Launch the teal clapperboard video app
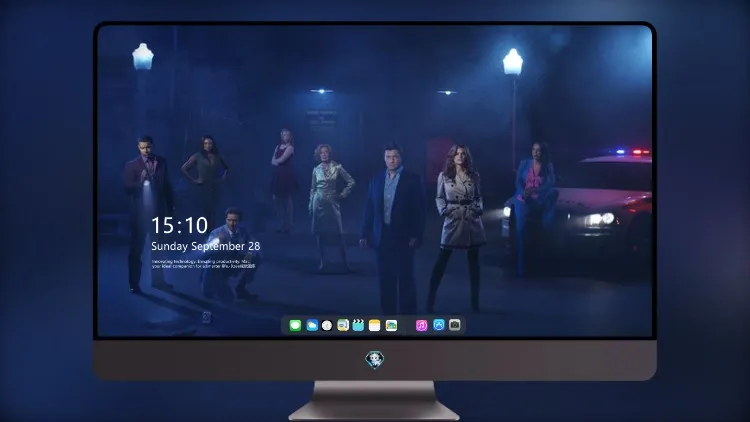750x422 pixels. point(358,325)
